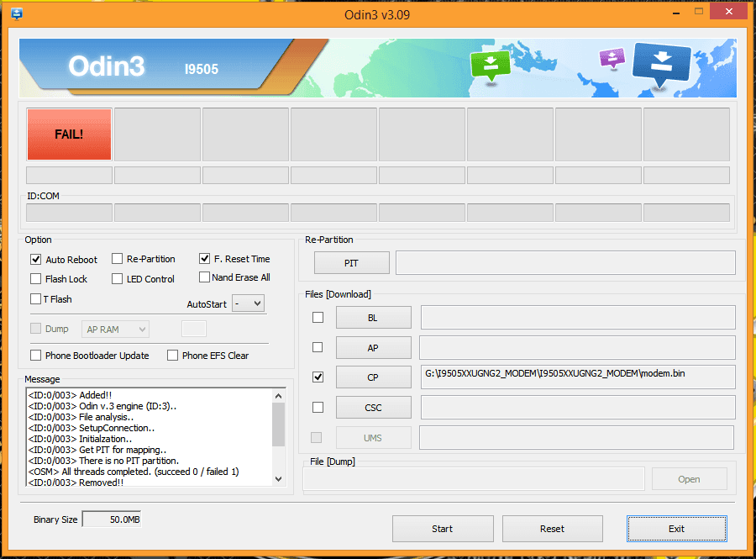Tick the LED Control checkbox
This screenshot has width=756, height=559.
[x=117, y=279]
